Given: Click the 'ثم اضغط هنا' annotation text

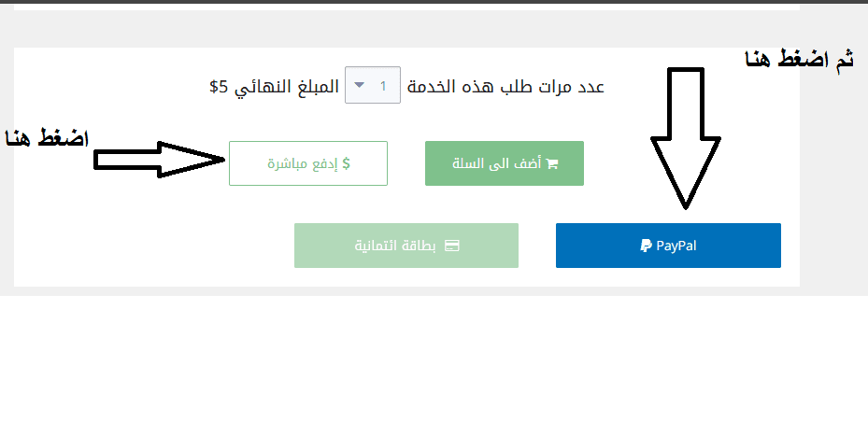Looking at the screenshot, I should point(799,62).
